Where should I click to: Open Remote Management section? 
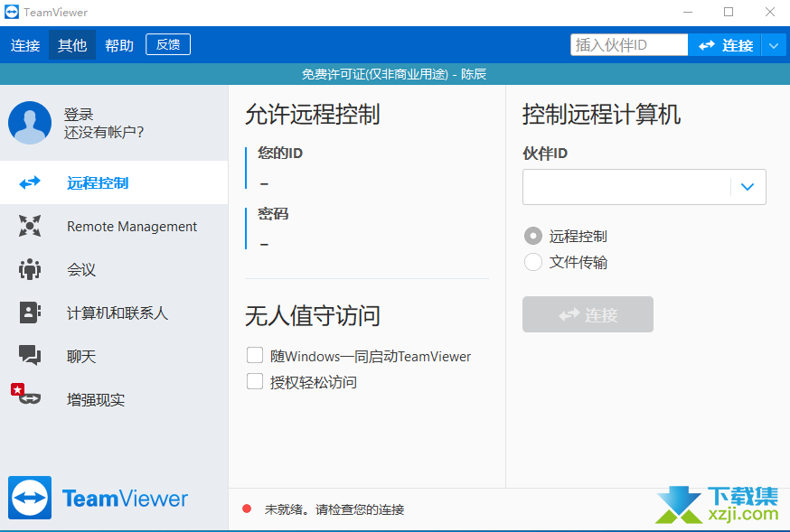pyautogui.click(x=114, y=226)
